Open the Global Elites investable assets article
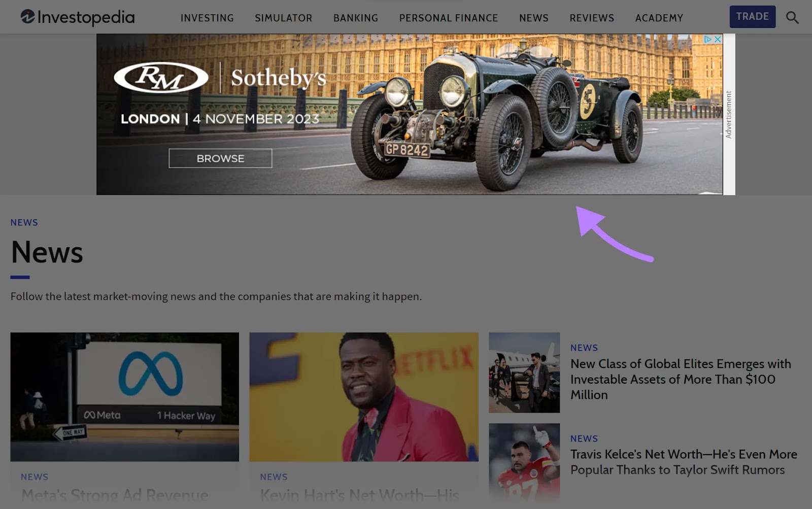 [681, 379]
